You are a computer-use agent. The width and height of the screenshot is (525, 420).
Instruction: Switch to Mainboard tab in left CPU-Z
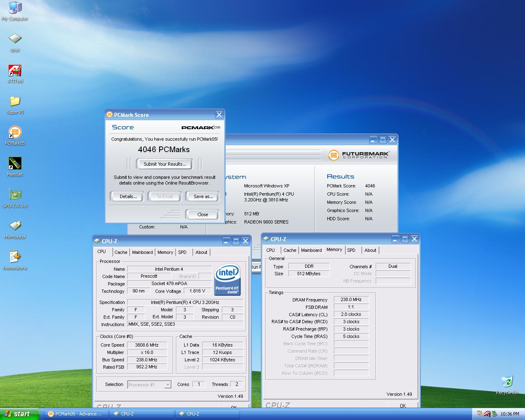[142, 252]
